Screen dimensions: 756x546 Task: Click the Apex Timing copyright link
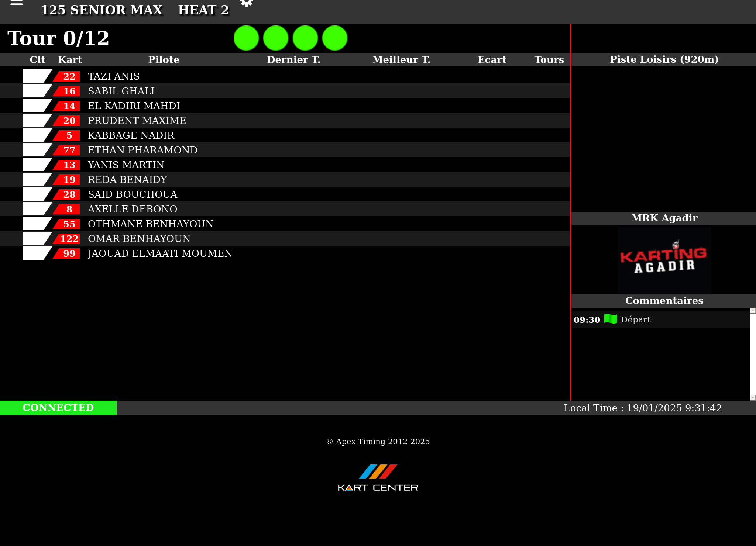pyautogui.click(x=378, y=442)
